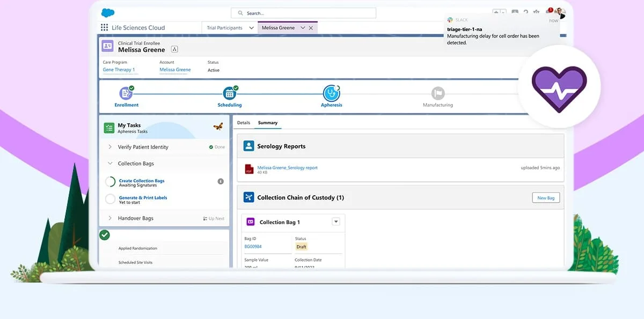Open the Gene Therapy 1 care program link
The width and height of the screenshot is (644, 319).
pyautogui.click(x=119, y=70)
